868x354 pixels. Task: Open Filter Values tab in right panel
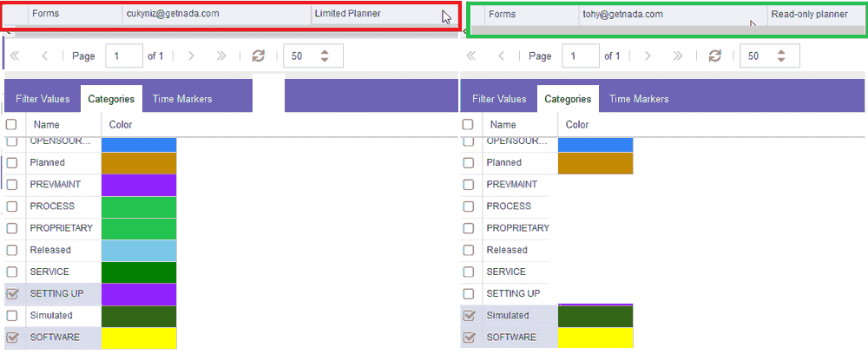point(499,99)
